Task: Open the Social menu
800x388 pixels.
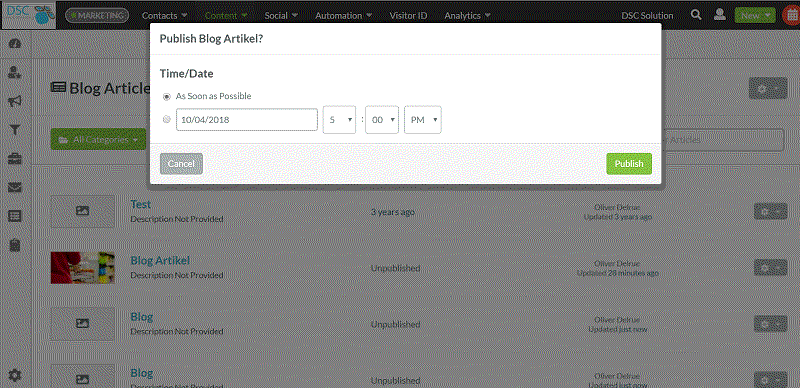Action: [281, 15]
